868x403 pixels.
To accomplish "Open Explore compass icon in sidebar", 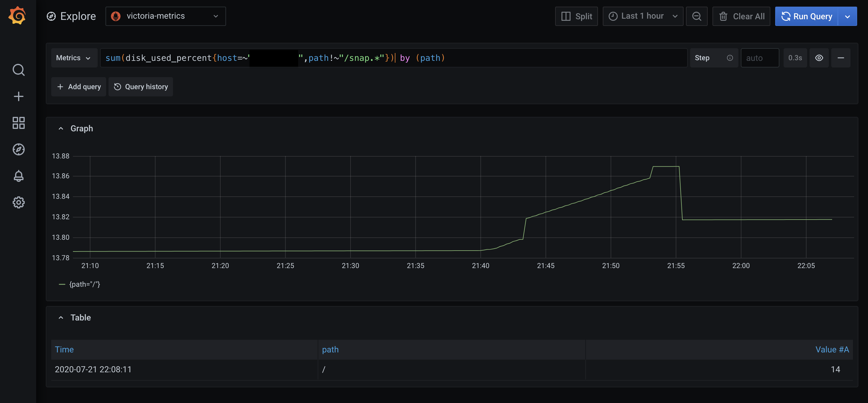I will tap(18, 149).
